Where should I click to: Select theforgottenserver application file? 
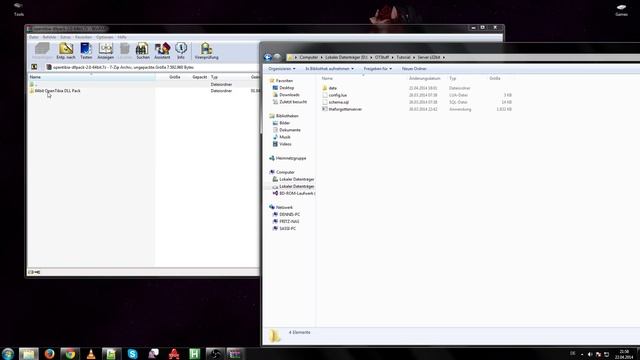coord(342,109)
